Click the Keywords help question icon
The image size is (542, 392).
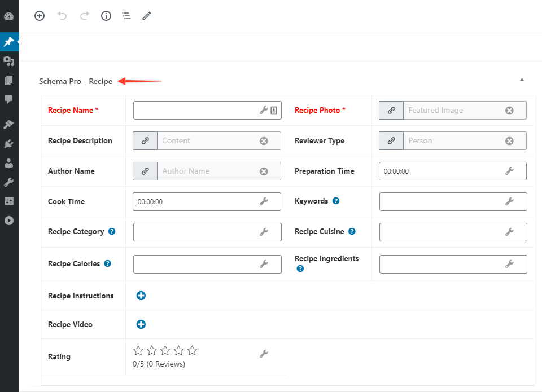(x=336, y=201)
